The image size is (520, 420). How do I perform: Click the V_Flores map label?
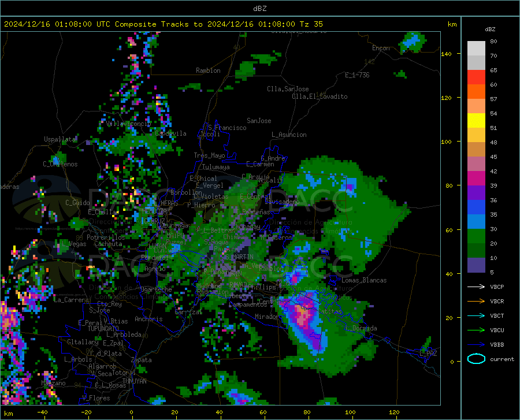click(x=96, y=398)
